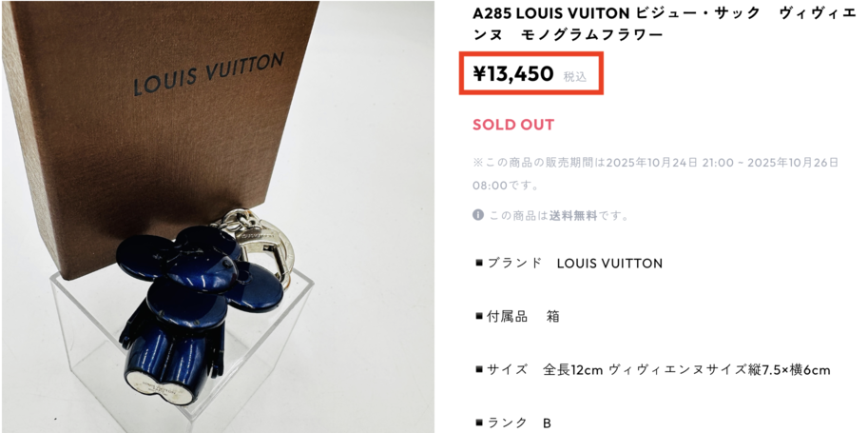Click the bullet square before ブランド

pyautogui.click(x=479, y=263)
